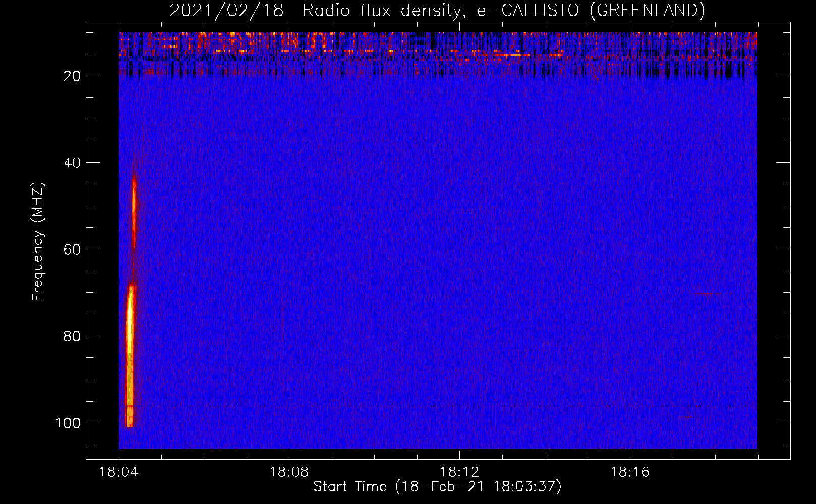This screenshot has width=816, height=504.
Task: Click the frequency tick label "100"
Action: click(68, 423)
